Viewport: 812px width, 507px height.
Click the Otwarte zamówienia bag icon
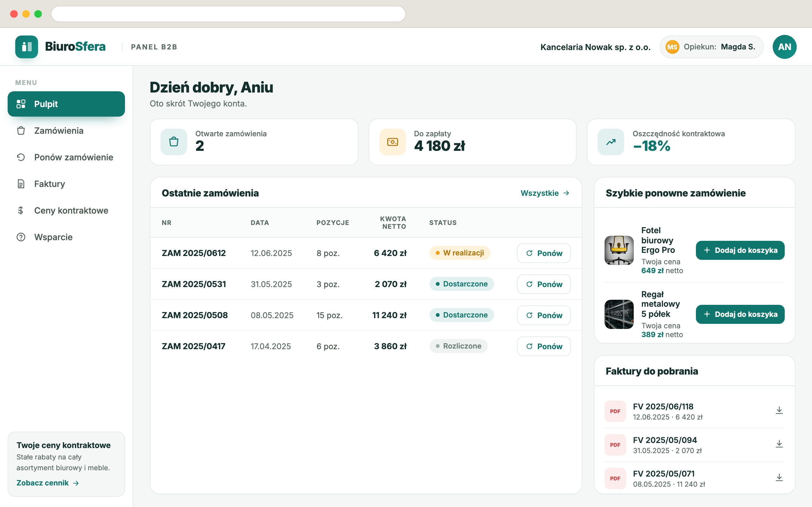(174, 142)
